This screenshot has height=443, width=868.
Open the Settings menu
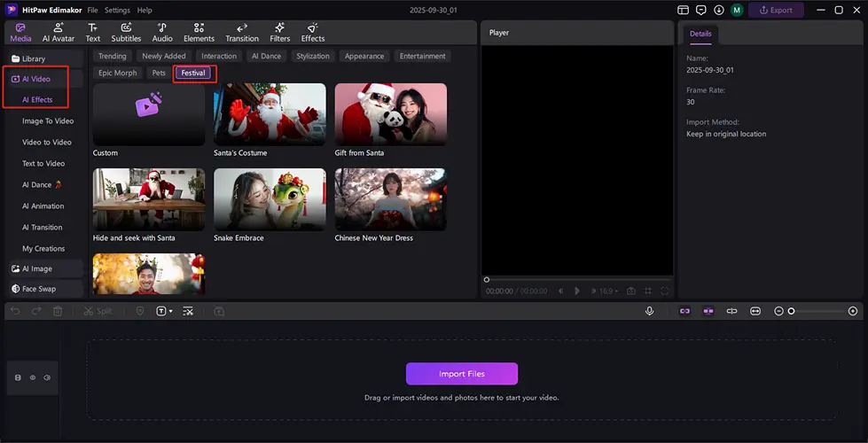click(x=117, y=10)
